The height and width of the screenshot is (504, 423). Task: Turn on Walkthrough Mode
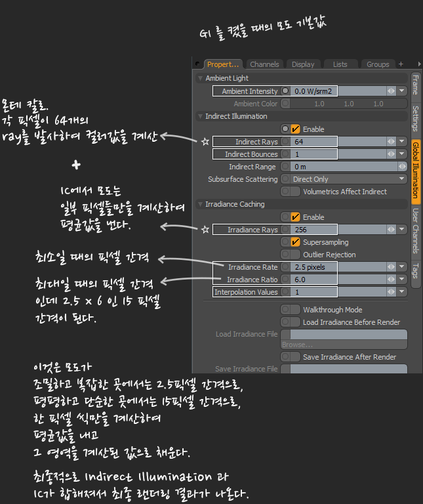point(296,310)
